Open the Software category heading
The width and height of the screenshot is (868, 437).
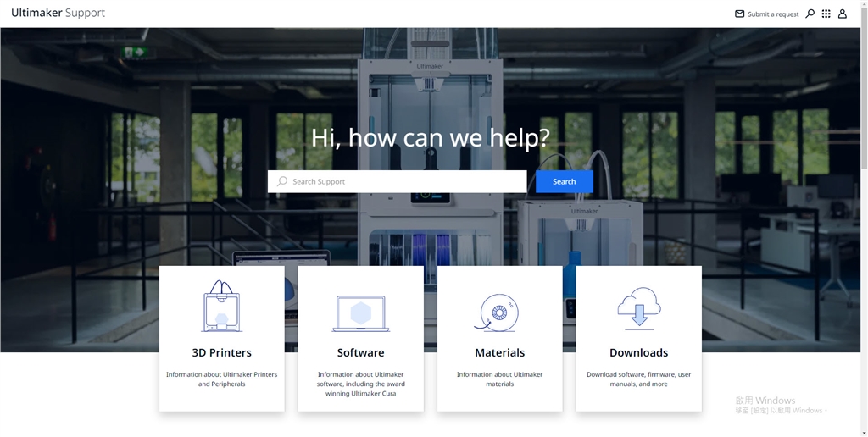click(x=360, y=352)
